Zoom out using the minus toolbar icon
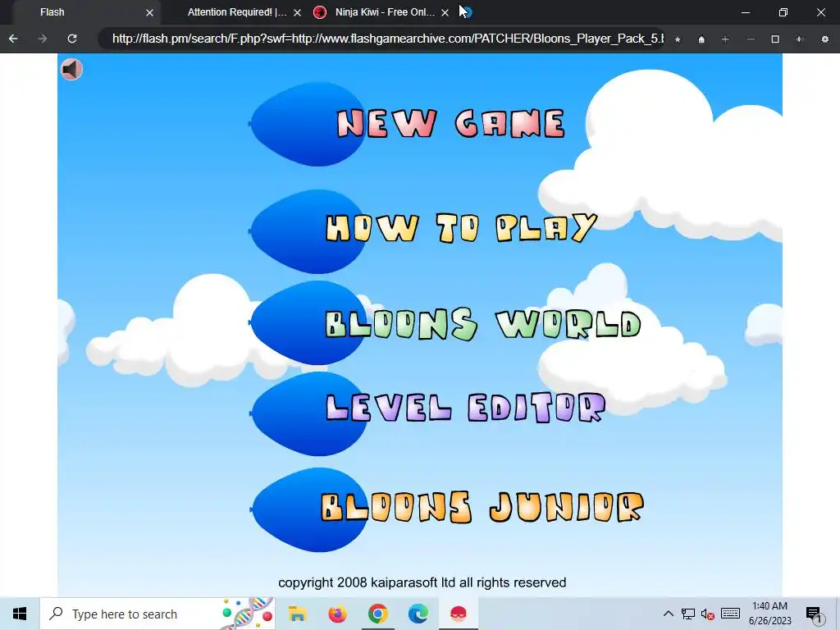This screenshot has height=630, width=840. (751, 39)
